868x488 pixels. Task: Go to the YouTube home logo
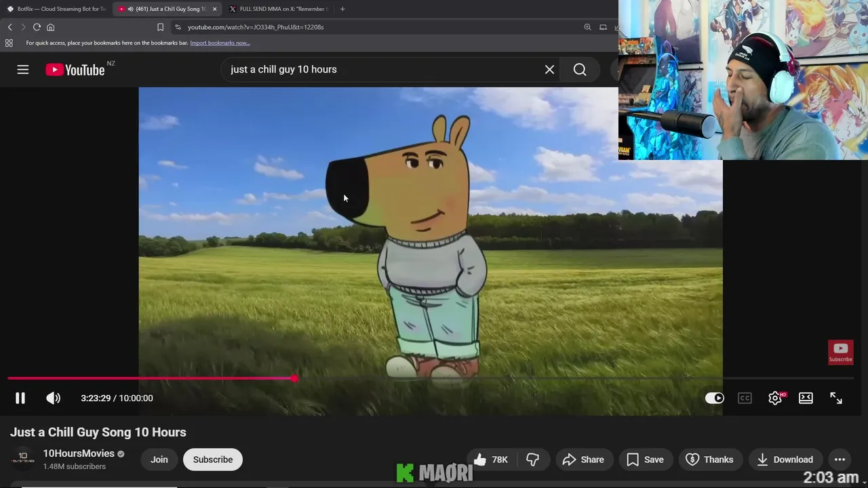(75, 70)
